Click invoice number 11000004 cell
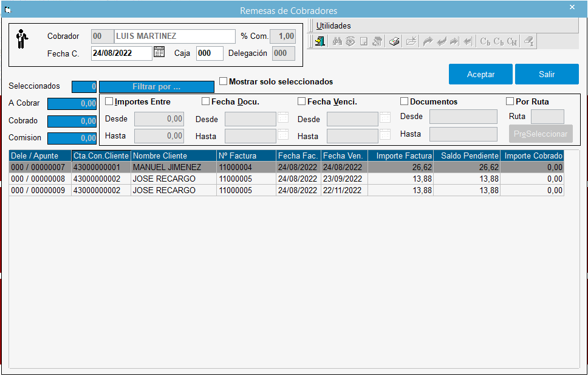 click(x=246, y=167)
